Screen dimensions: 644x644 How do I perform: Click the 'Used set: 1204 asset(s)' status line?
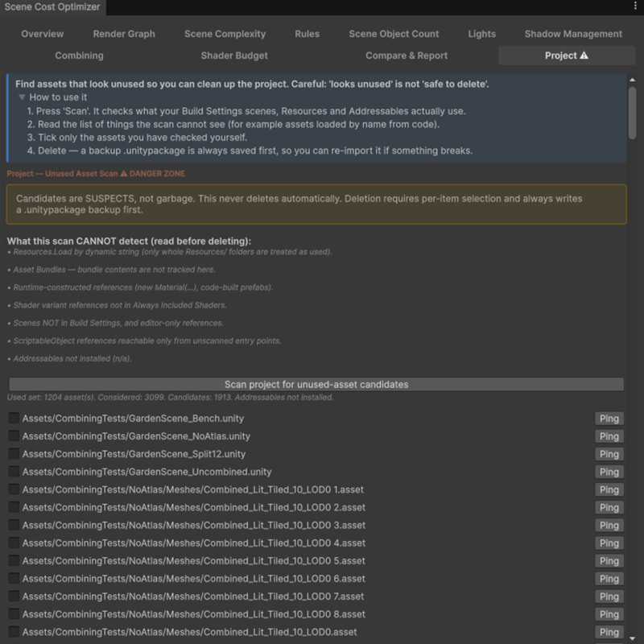[x=170, y=397]
